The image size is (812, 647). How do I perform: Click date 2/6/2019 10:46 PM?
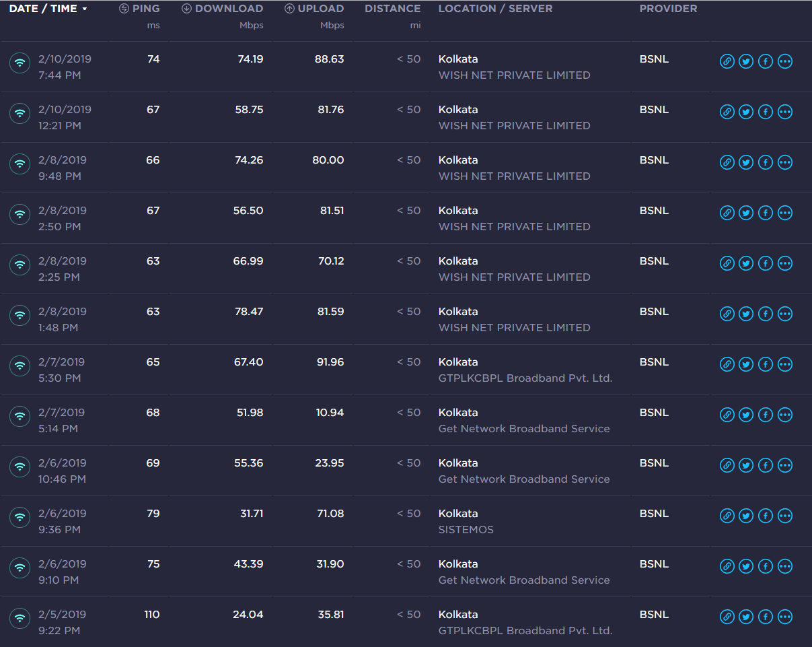point(63,471)
